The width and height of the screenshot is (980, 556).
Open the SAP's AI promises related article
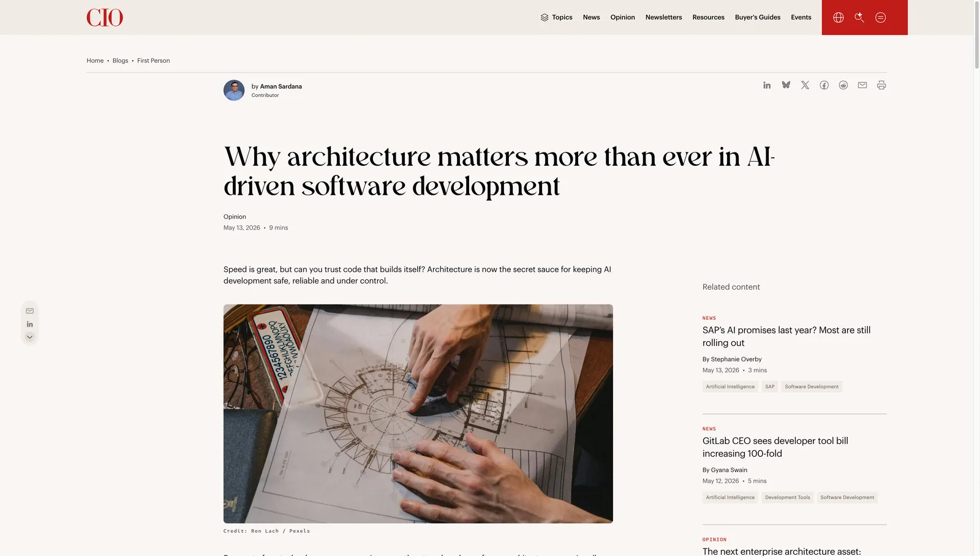(786, 336)
